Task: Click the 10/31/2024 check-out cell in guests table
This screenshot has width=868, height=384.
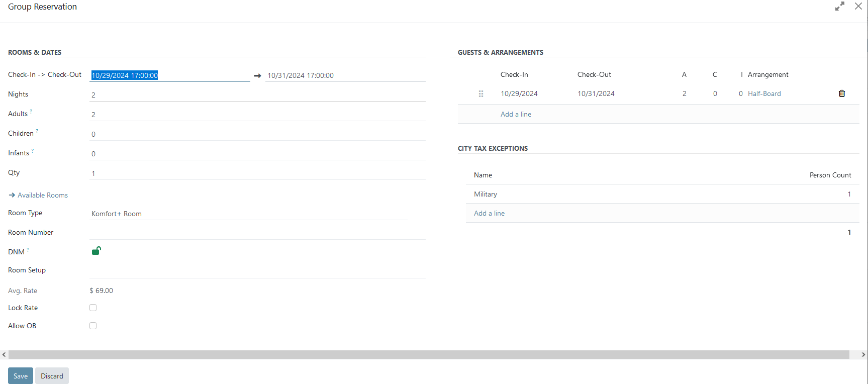Action: click(596, 93)
